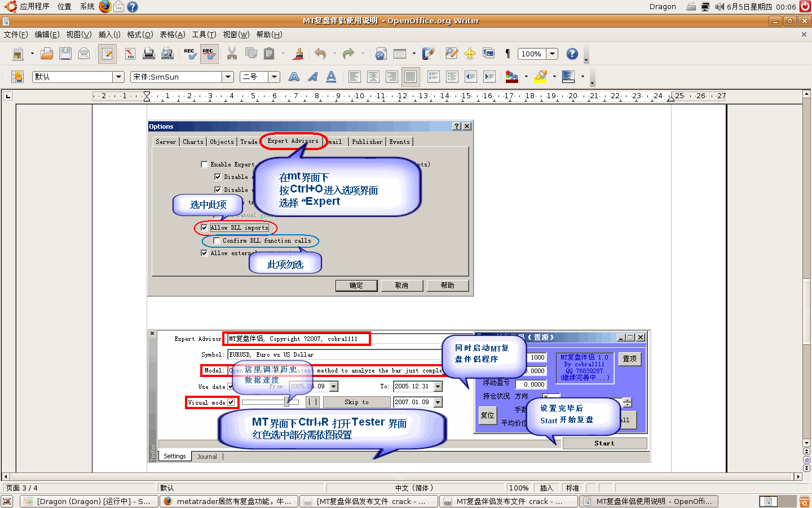Toggle the 插入 insert mode in the status bar
Screen dimensions: 812x508
point(546,488)
